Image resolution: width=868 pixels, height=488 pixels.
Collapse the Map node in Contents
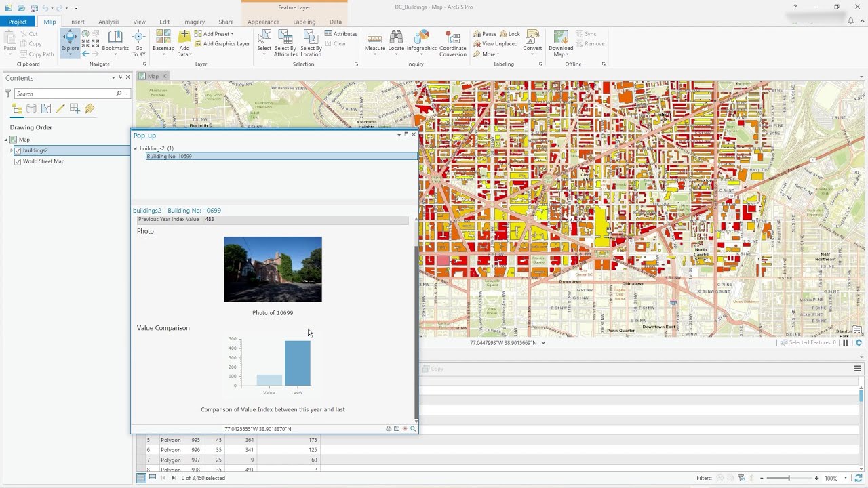click(x=6, y=140)
